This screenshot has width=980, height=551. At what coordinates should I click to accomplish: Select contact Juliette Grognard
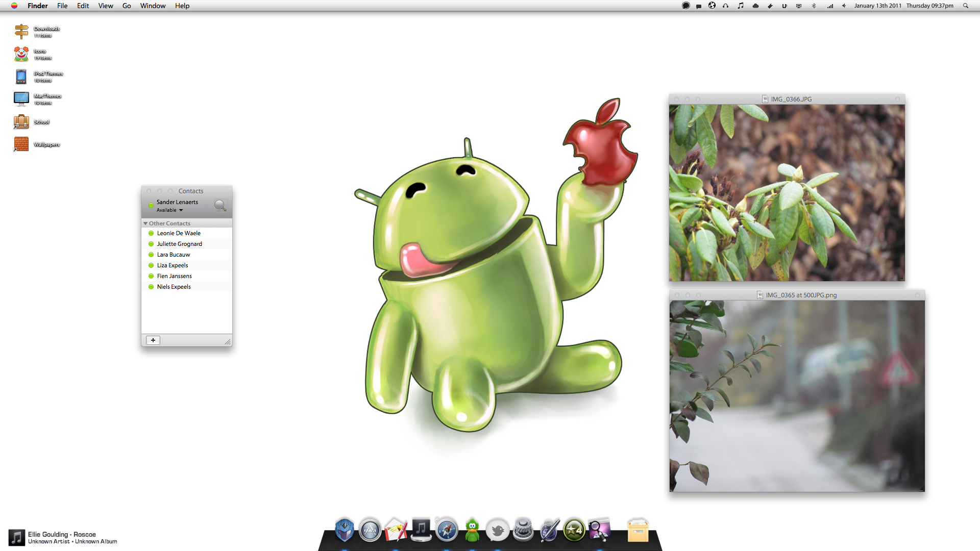(187, 244)
